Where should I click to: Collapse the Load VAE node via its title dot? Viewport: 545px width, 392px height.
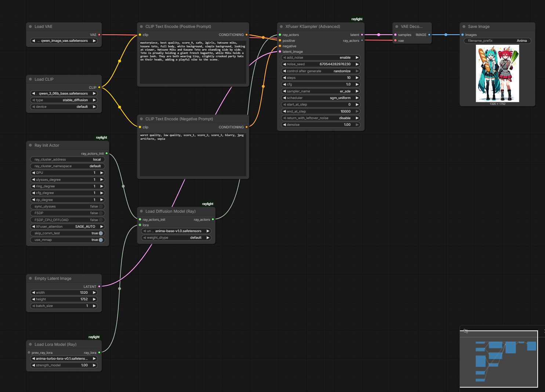pos(30,26)
